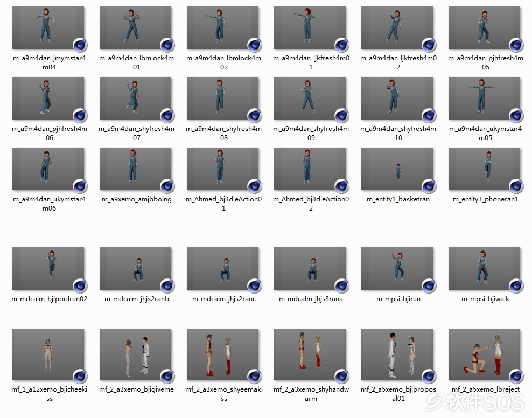Select the m_a9m4dan_pjhfresh4m06 file thumbnail

pyautogui.click(x=48, y=98)
